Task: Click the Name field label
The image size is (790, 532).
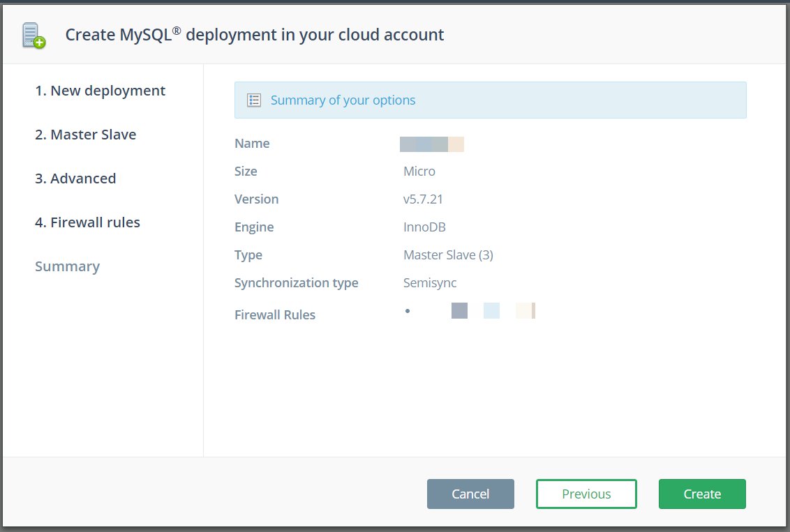Action: (x=252, y=144)
